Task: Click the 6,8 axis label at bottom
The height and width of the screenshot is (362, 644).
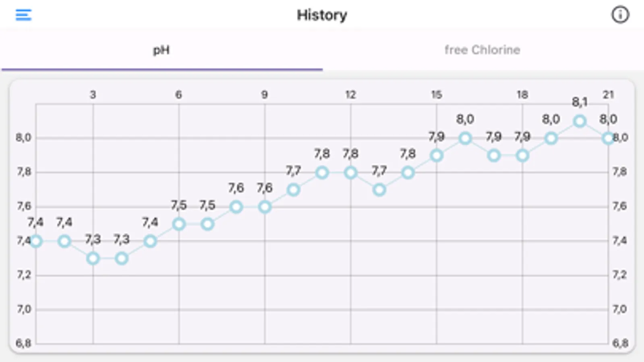Action: coord(23,343)
